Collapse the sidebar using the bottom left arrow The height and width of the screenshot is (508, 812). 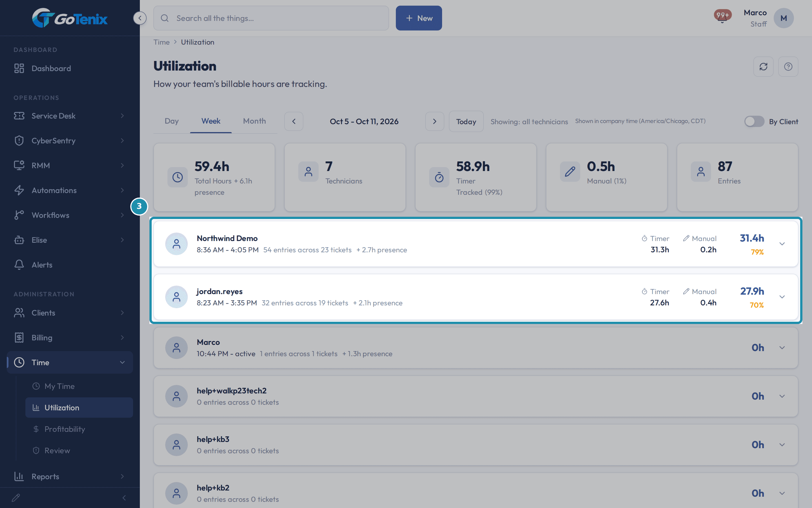click(124, 498)
